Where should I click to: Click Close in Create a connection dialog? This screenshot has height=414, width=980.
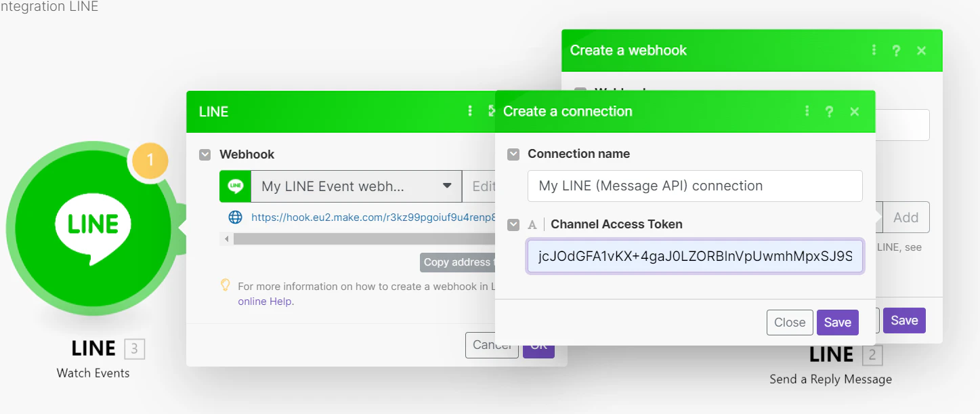pyautogui.click(x=790, y=323)
